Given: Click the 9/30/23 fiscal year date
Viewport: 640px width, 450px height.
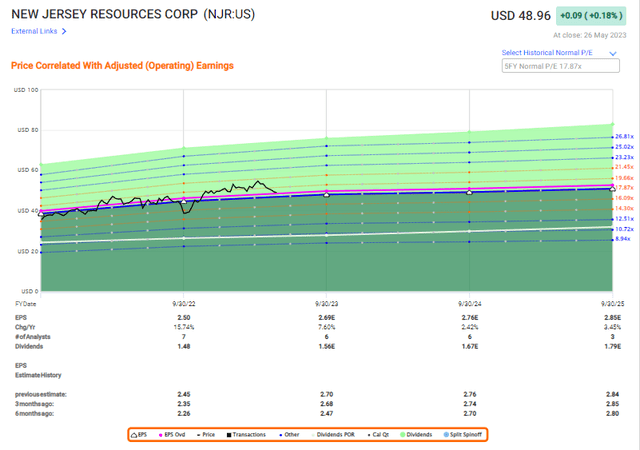Looking at the screenshot, I should [x=327, y=304].
